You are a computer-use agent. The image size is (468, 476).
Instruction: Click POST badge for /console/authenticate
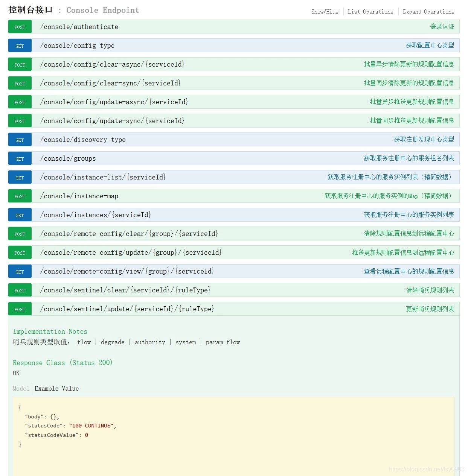click(20, 27)
